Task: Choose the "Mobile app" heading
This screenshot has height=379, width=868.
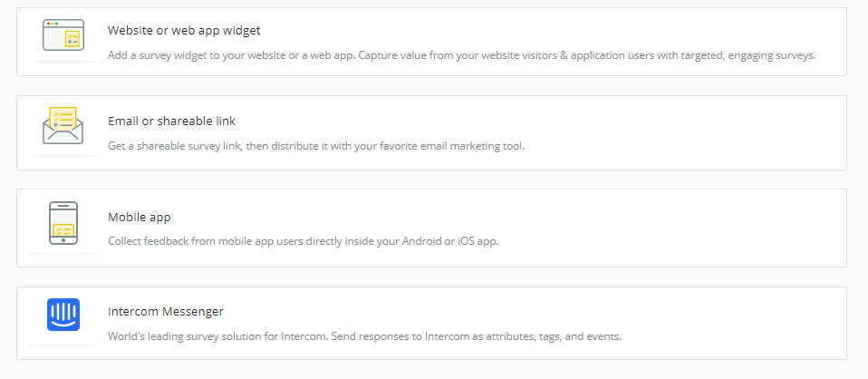Action: pos(140,218)
